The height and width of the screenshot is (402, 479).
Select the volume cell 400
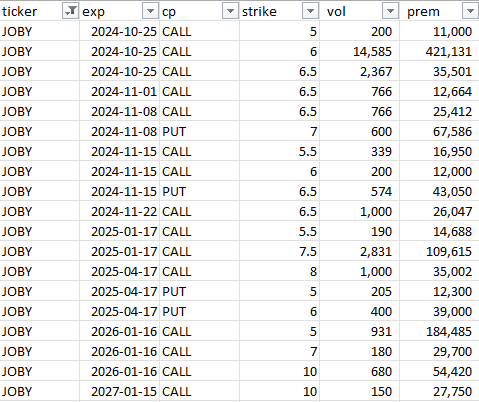point(359,311)
